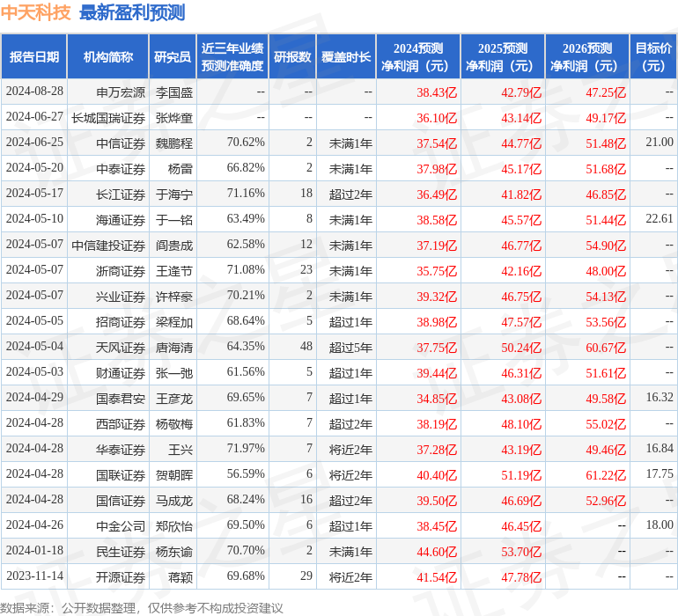
Task: Select the analyst cell 马成龙
Action: click(174, 500)
